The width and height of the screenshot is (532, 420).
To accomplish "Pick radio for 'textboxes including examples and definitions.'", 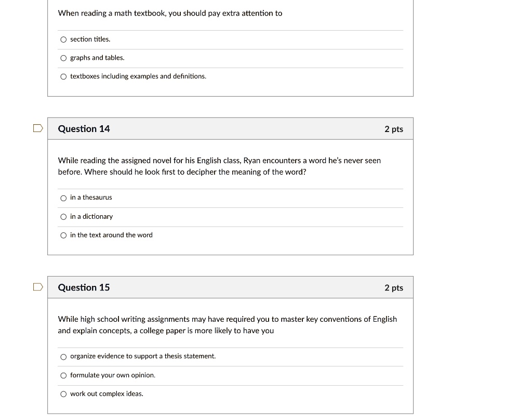I will click(63, 77).
